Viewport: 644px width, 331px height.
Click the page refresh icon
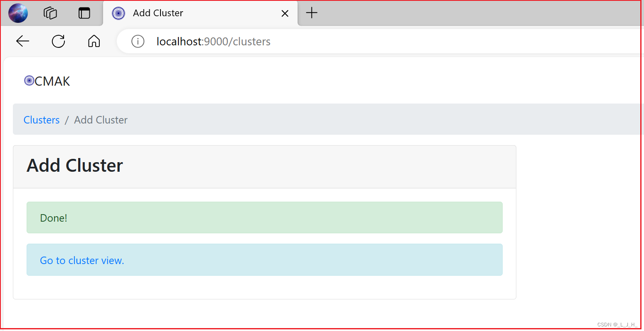point(58,41)
